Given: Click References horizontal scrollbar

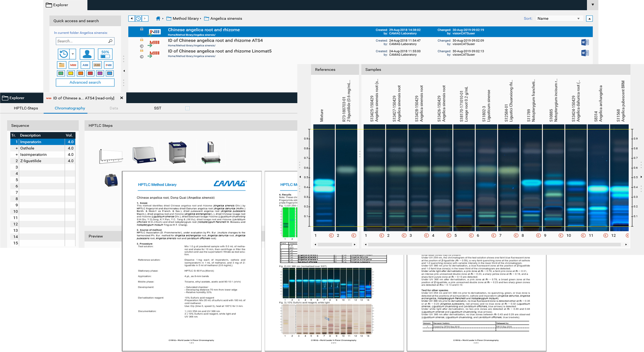Looking at the screenshot, I should pyautogui.click(x=335, y=244).
